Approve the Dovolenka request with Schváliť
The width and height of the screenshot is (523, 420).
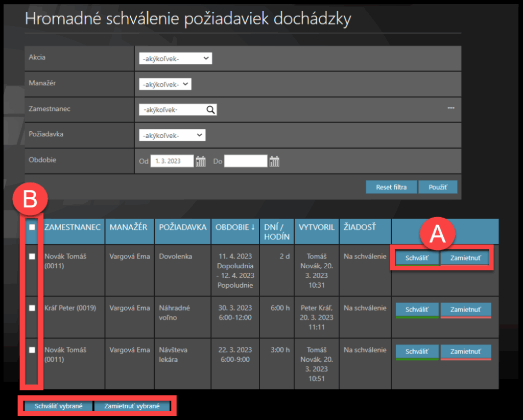click(417, 258)
